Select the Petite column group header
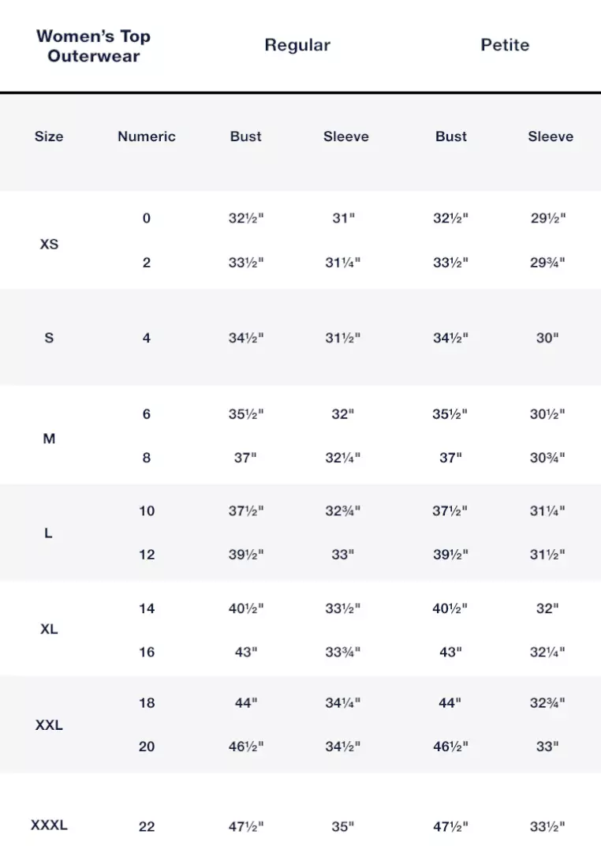The image size is (601, 868). point(505,45)
